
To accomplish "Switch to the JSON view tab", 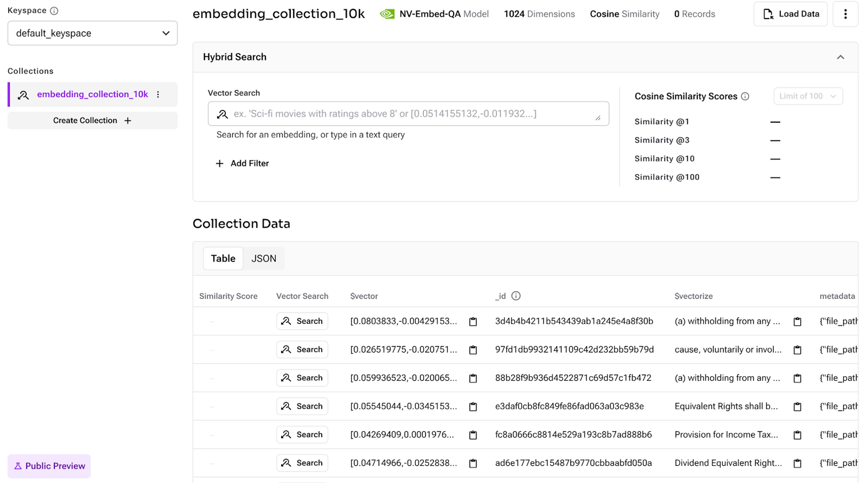I will 264,258.
